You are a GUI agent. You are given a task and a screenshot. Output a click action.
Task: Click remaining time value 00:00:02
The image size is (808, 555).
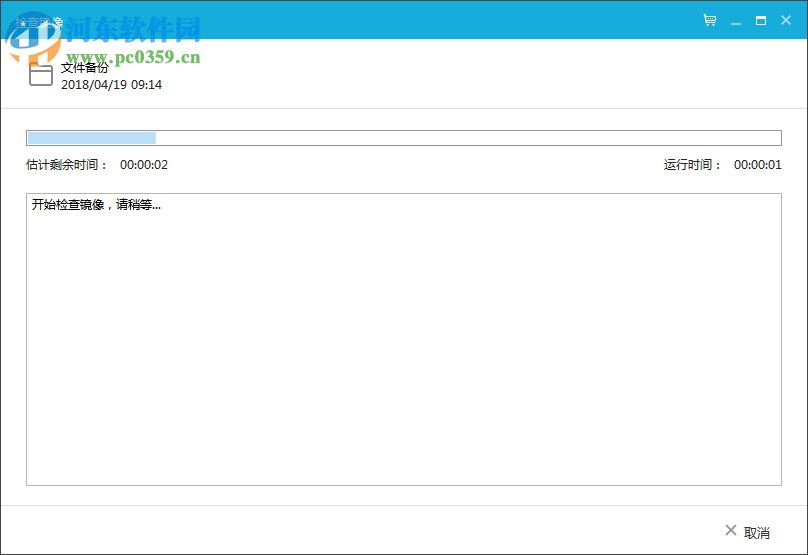144,165
